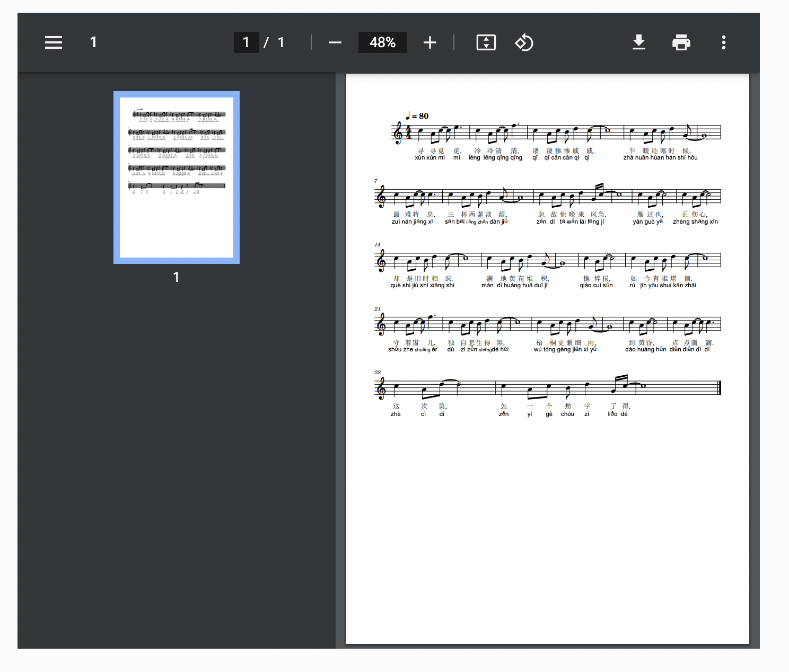
Task: Activate the fit-to-page view icon
Action: (x=486, y=42)
